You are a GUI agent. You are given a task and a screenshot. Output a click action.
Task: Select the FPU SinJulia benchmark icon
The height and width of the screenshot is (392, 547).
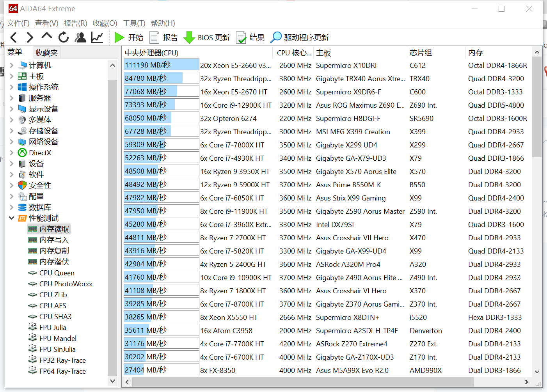tap(33, 349)
